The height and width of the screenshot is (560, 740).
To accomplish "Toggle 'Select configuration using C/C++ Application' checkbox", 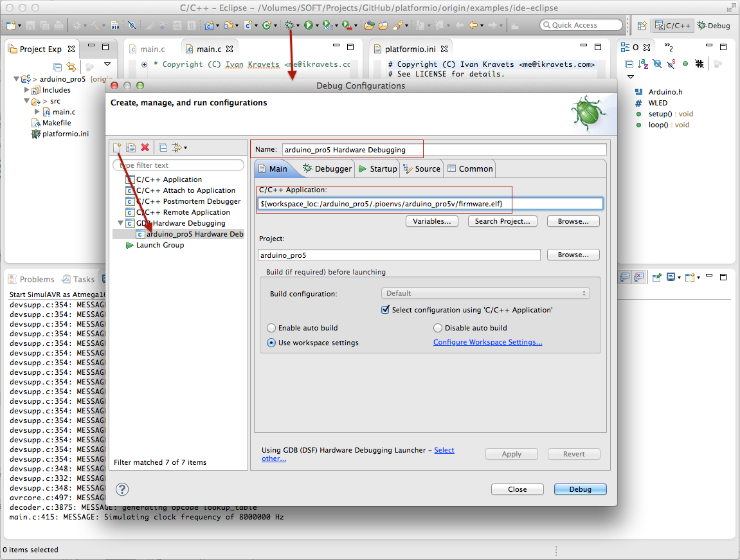I will coord(385,310).
